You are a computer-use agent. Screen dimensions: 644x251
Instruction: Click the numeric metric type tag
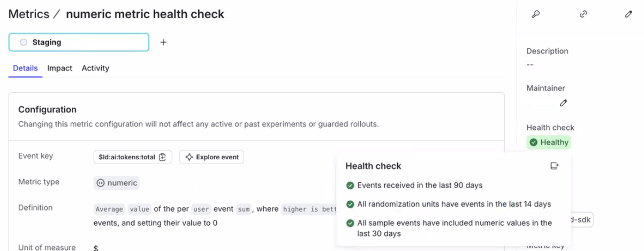click(117, 183)
